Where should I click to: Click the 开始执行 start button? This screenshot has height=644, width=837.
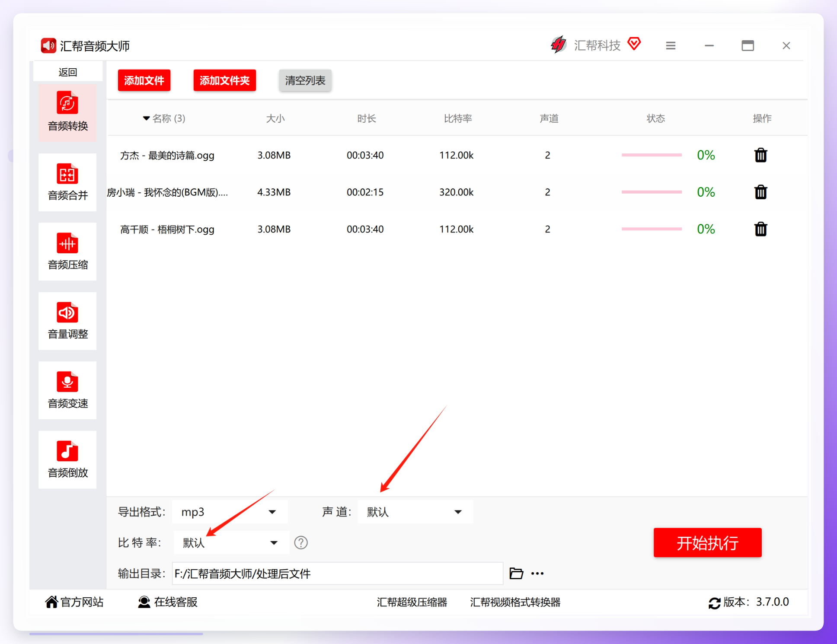(707, 542)
